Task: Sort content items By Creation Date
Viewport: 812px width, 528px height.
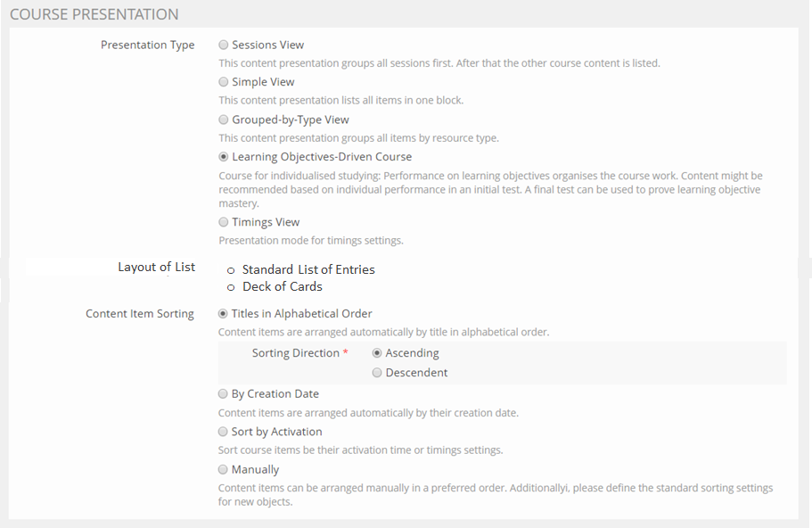Action: [x=224, y=393]
